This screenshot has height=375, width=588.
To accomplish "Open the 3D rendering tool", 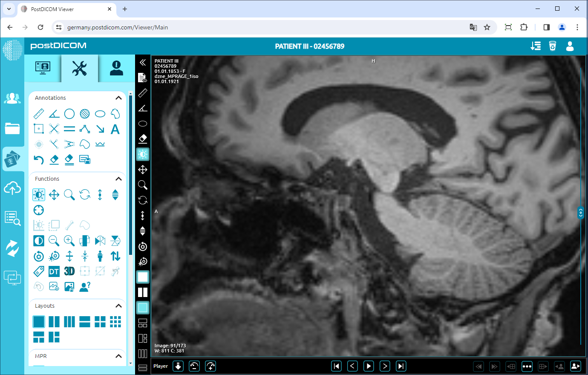I will click(x=69, y=271).
